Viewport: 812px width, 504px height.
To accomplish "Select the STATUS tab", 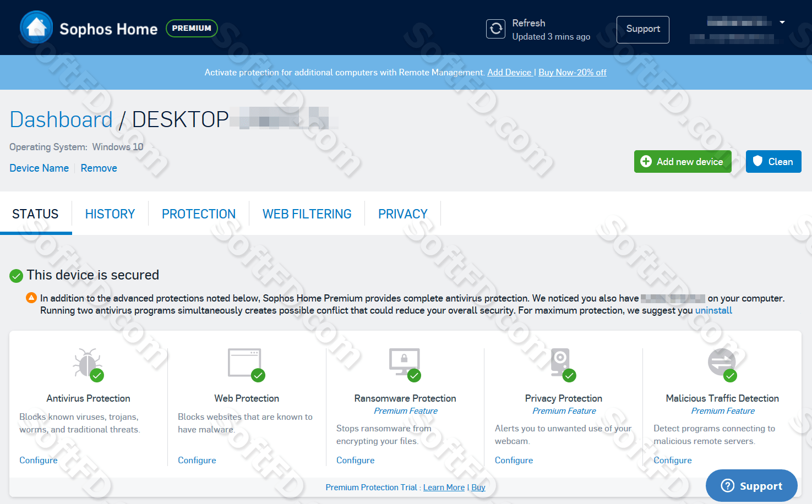I will click(35, 214).
